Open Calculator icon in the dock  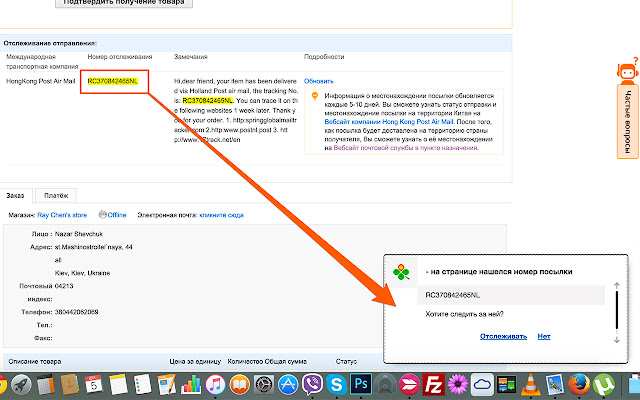pyautogui.click(x=46, y=385)
